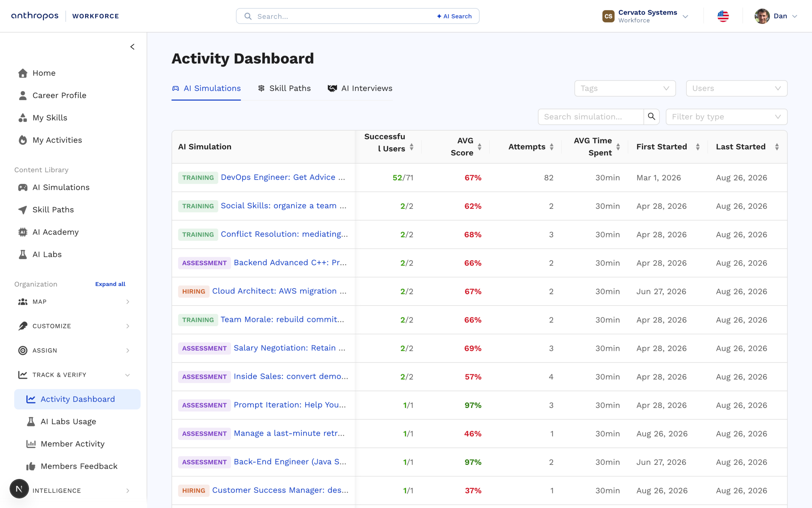The image size is (812, 508).
Task: Click the top Search bar field
Action: tap(357, 16)
